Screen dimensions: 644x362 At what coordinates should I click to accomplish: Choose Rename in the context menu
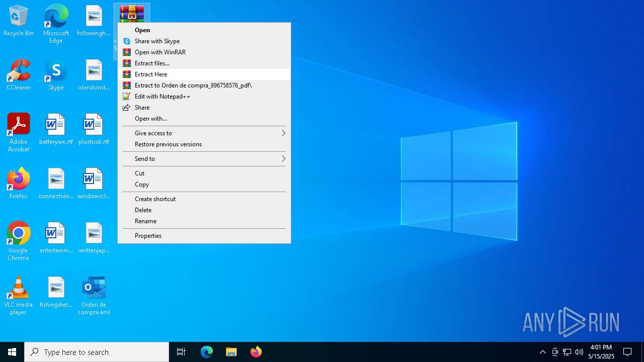204,221
